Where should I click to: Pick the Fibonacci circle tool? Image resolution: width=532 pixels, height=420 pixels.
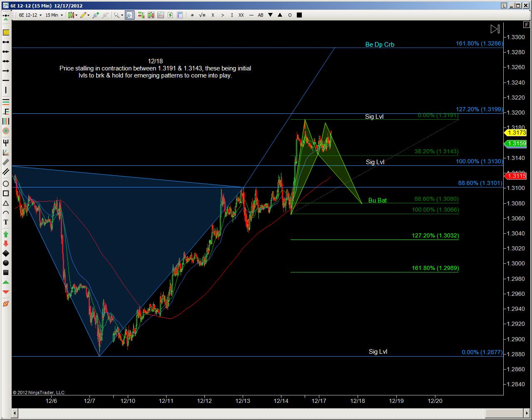tap(6, 131)
